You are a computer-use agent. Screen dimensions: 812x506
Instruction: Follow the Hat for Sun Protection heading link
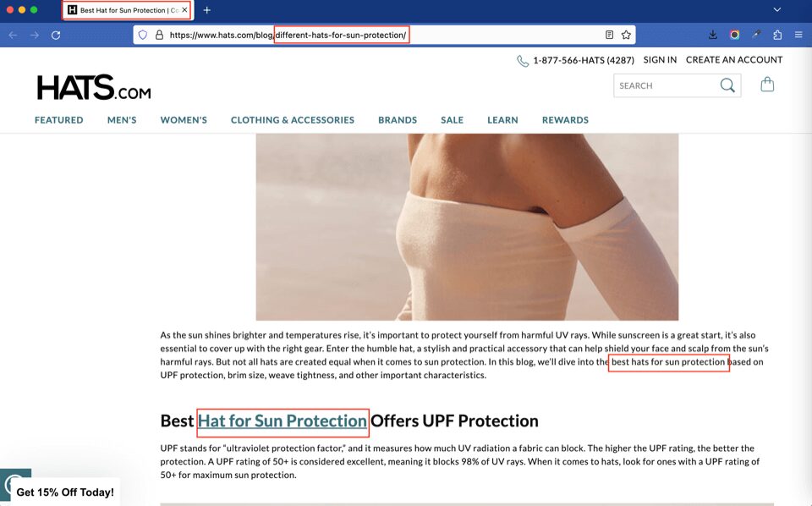click(x=282, y=421)
